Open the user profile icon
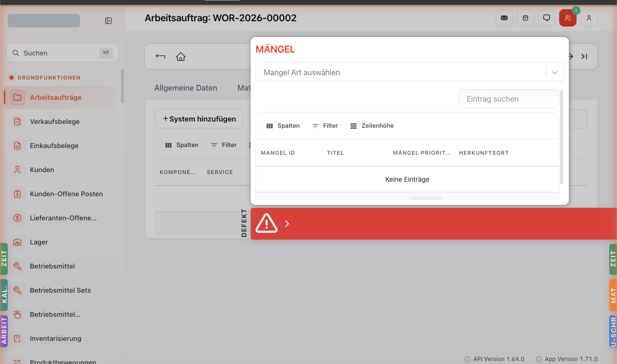Screen dimensions: 617x364 589,18
